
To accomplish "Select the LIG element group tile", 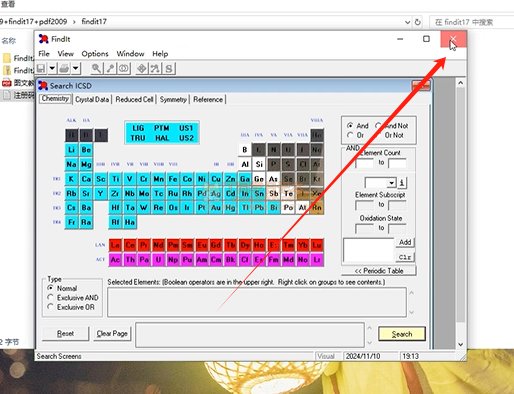I will (x=138, y=128).
